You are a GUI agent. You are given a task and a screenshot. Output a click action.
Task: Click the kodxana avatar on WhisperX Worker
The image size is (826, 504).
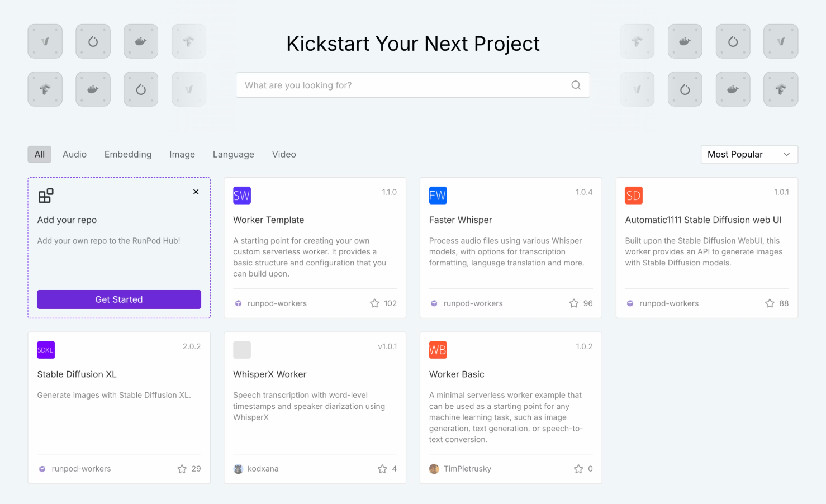pyautogui.click(x=239, y=468)
